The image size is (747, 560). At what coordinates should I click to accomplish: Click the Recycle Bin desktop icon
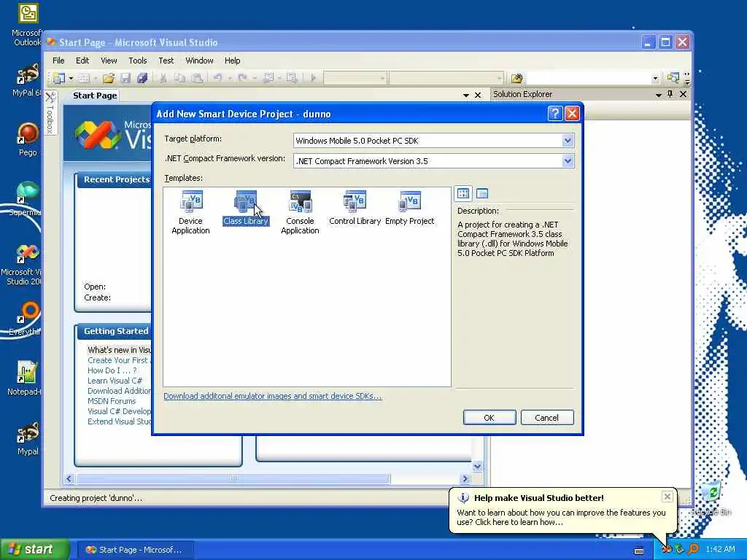pos(711,499)
